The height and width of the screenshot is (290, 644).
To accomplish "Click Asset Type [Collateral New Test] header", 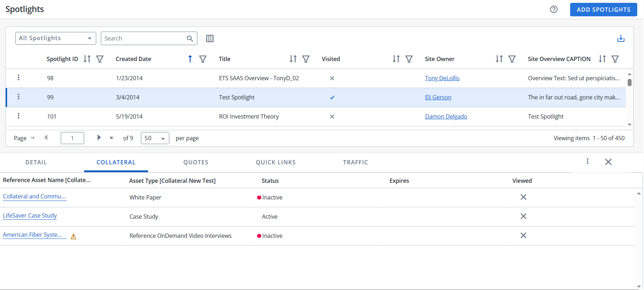I will [x=172, y=181].
